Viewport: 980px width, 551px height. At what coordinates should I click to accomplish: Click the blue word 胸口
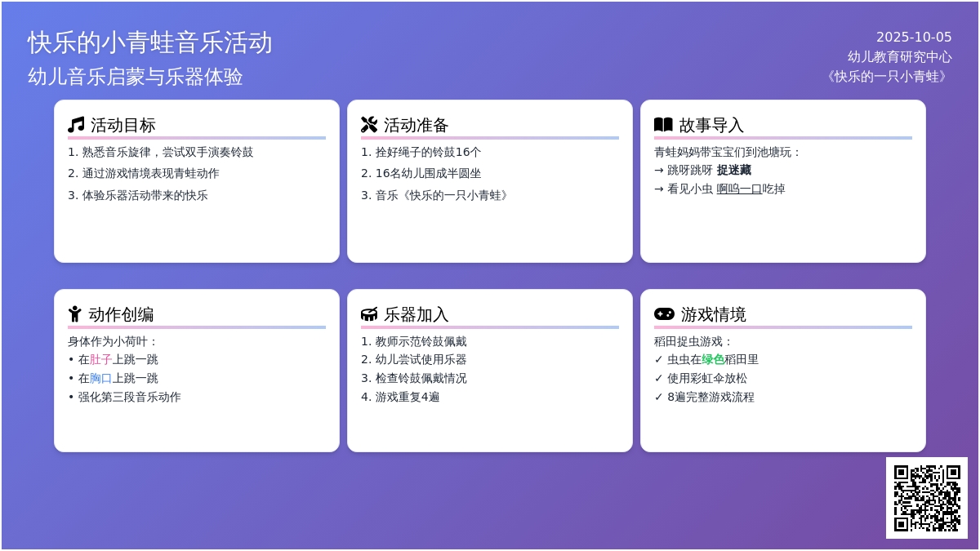tap(100, 379)
